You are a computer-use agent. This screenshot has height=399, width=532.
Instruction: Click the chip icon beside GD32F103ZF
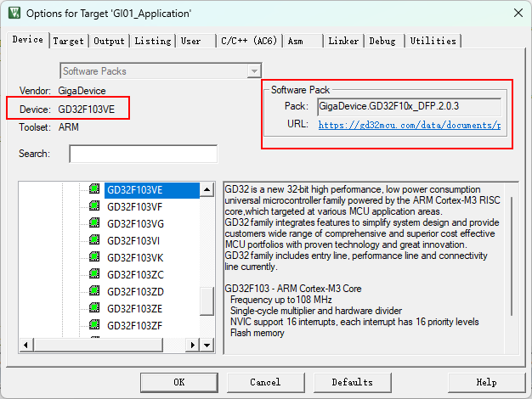(94, 324)
